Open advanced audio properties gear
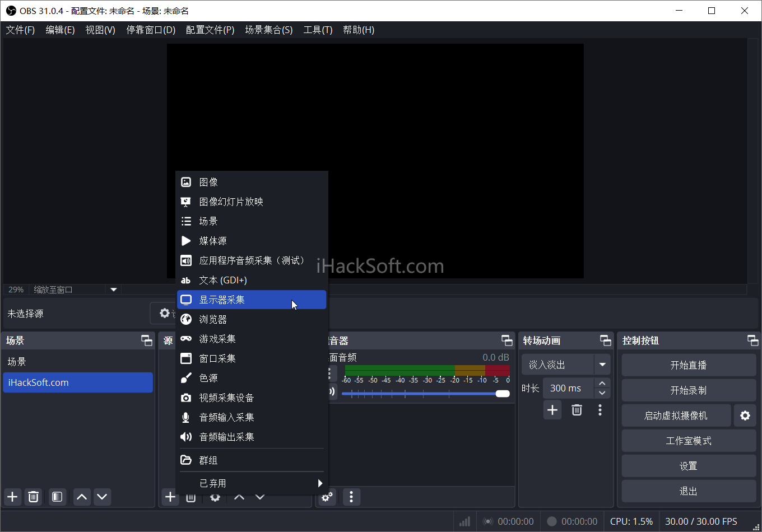 point(327,497)
